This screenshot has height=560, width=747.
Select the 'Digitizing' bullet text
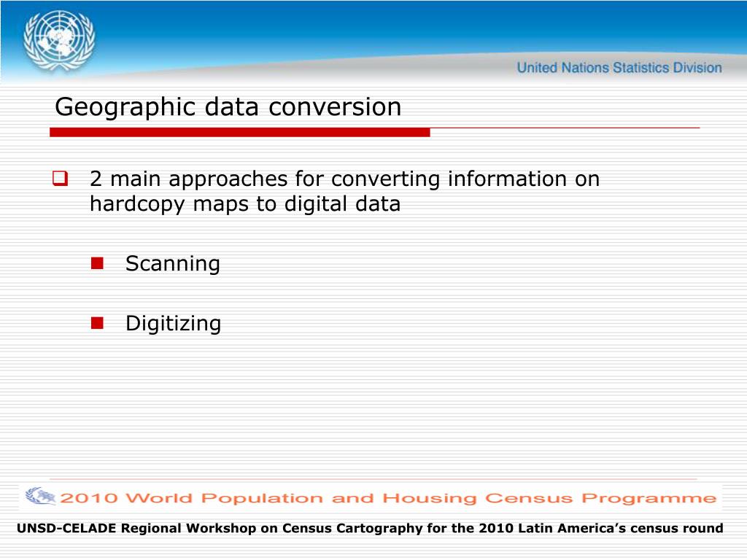pyautogui.click(x=173, y=324)
